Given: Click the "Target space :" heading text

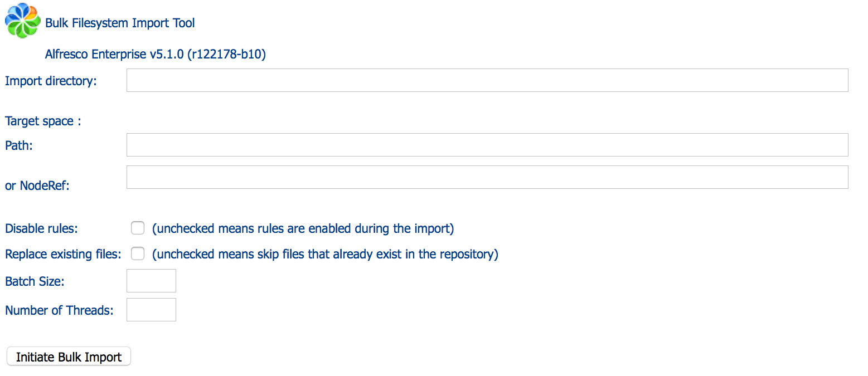Looking at the screenshot, I should pyautogui.click(x=43, y=121).
